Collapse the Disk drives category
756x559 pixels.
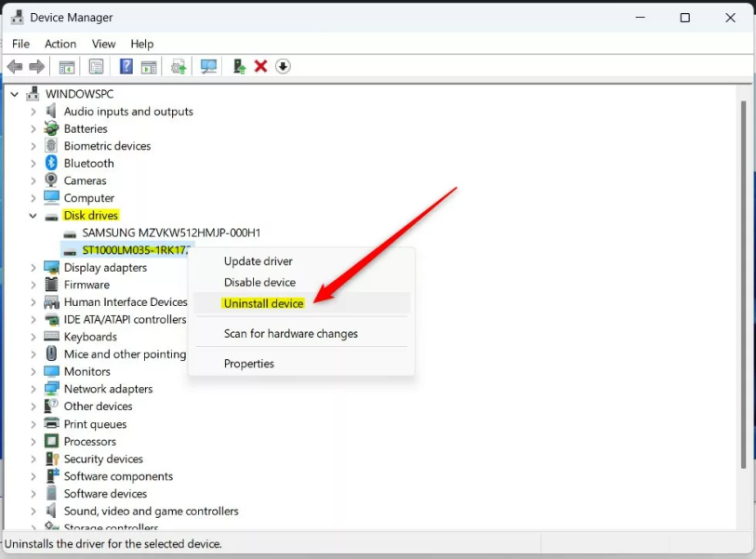[33, 215]
